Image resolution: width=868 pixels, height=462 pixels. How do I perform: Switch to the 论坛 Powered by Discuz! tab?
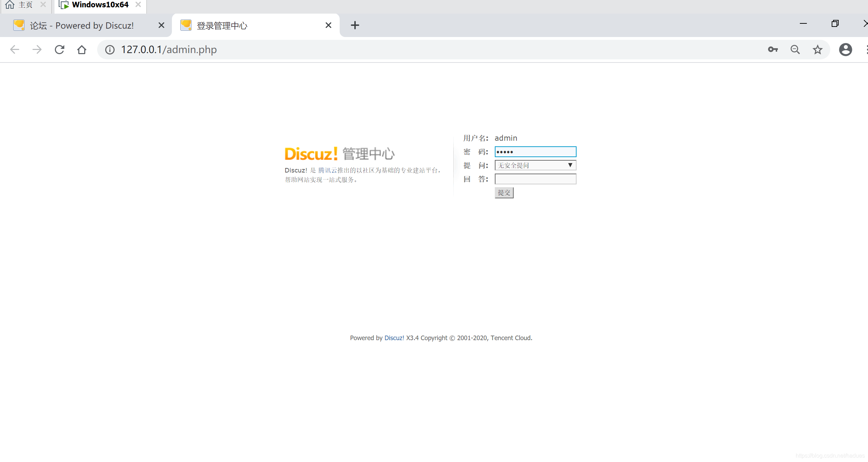pyautogui.click(x=82, y=25)
